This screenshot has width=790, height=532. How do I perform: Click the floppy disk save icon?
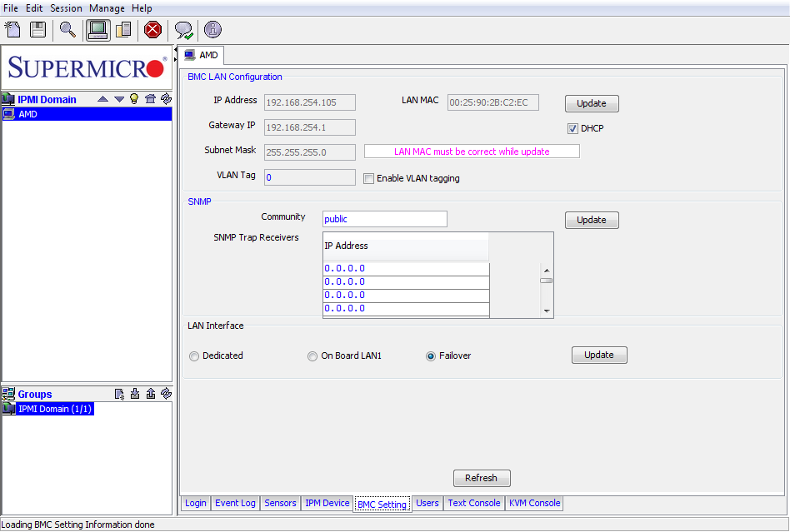[37, 30]
